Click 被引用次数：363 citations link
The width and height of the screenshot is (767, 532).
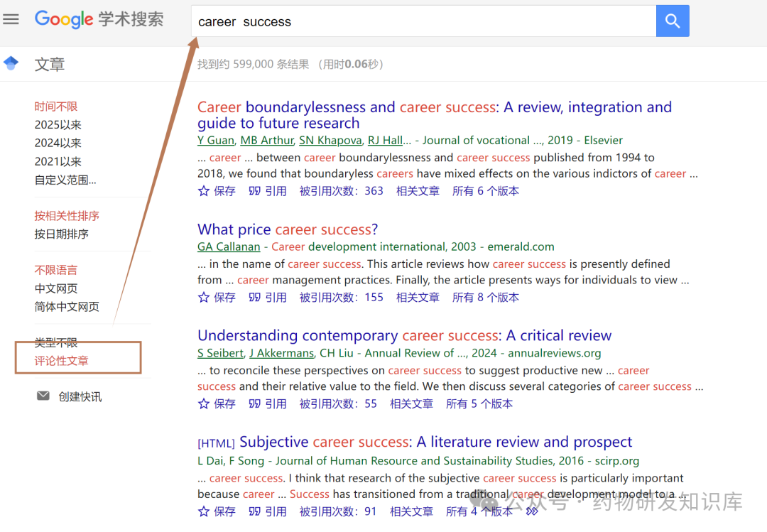coord(341,191)
